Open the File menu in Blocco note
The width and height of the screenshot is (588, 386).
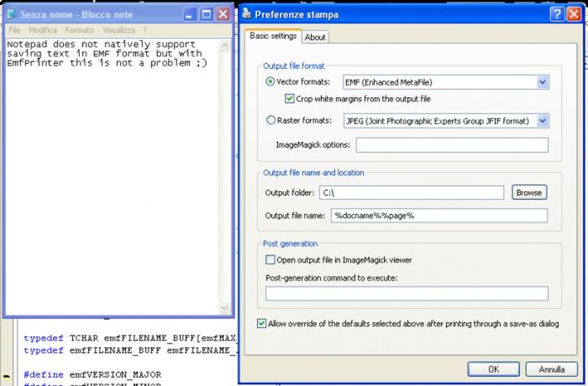pyautogui.click(x=14, y=30)
